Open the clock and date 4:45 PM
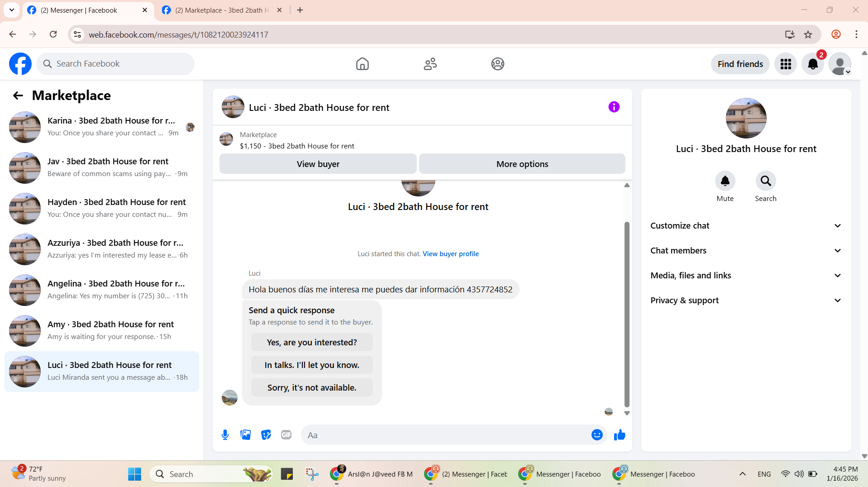The image size is (868, 487). 842,473
